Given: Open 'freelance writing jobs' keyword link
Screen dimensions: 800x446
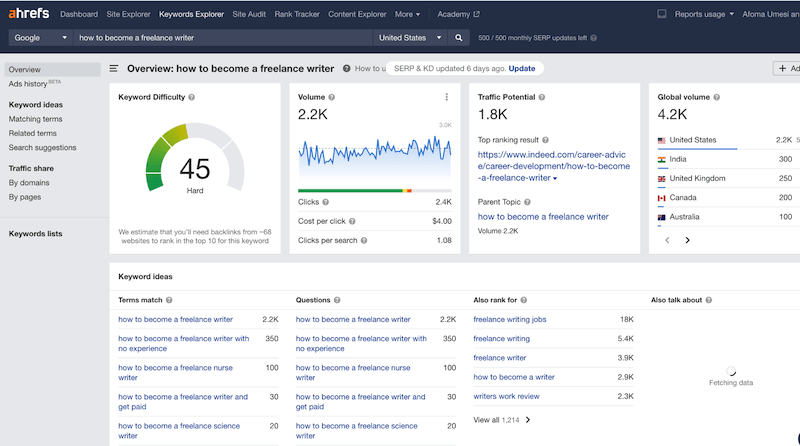Looking at the screenshot, I should click(510, 319).
